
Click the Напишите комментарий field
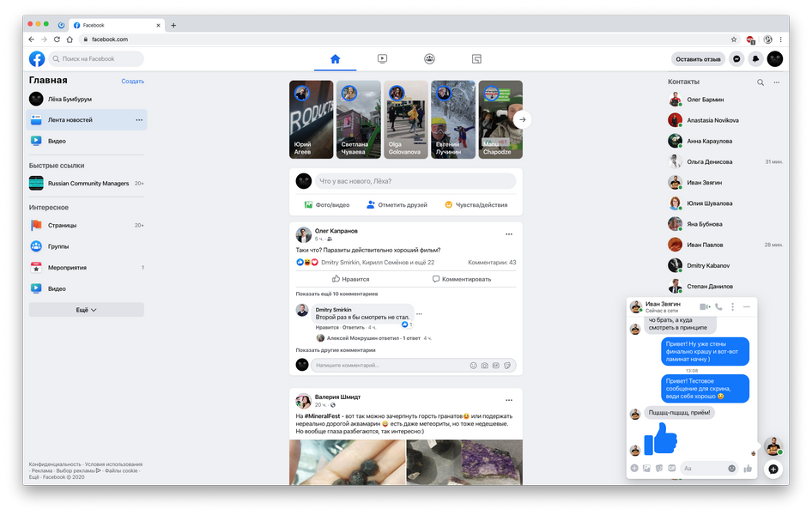coord(390,366)
